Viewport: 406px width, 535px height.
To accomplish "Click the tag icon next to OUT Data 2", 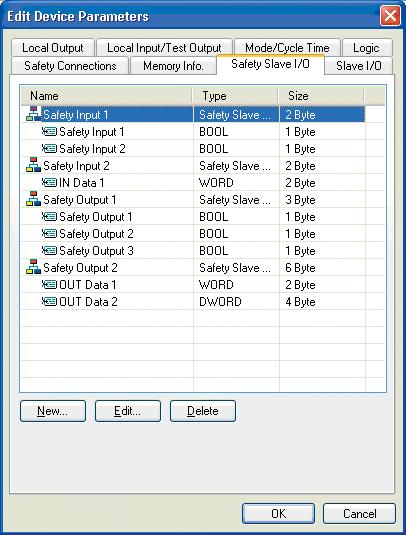I will [49, 302].
